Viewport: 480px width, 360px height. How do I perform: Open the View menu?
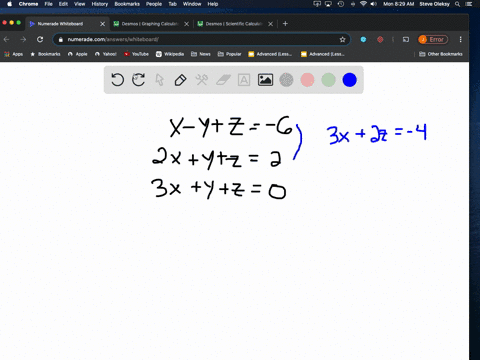(79, 4)
